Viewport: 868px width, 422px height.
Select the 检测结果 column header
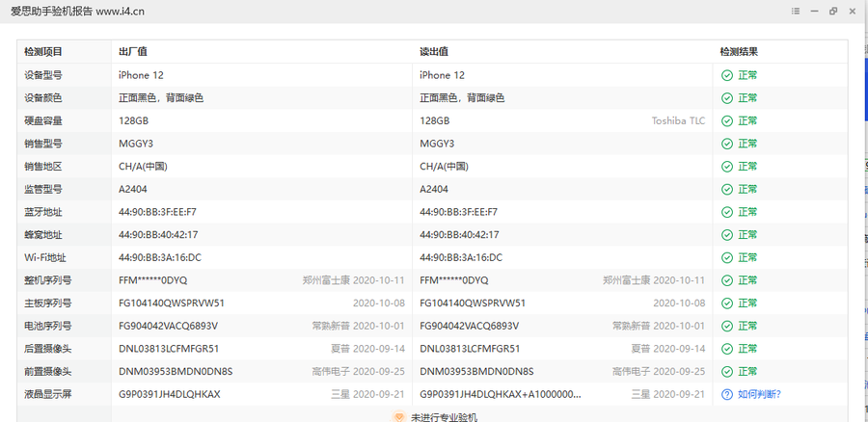(x=739, y=52)
